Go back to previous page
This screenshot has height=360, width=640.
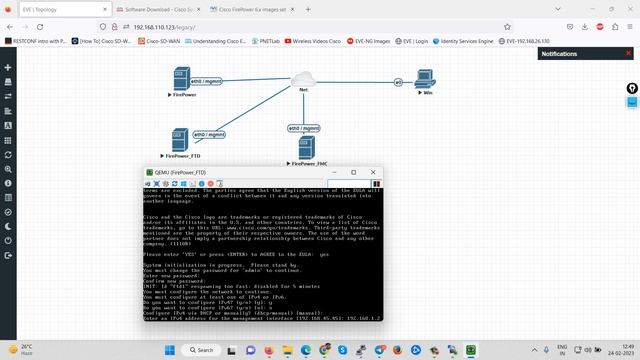[x=10, y=27]
